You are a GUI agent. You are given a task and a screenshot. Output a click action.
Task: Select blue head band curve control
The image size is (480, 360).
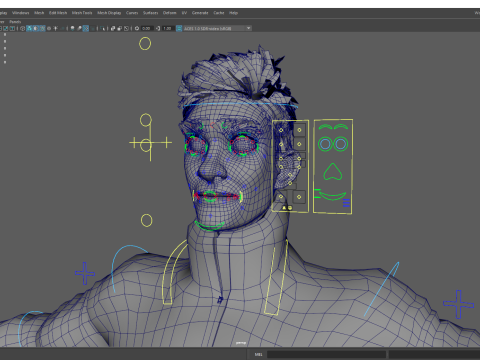(x=240, y=104)
